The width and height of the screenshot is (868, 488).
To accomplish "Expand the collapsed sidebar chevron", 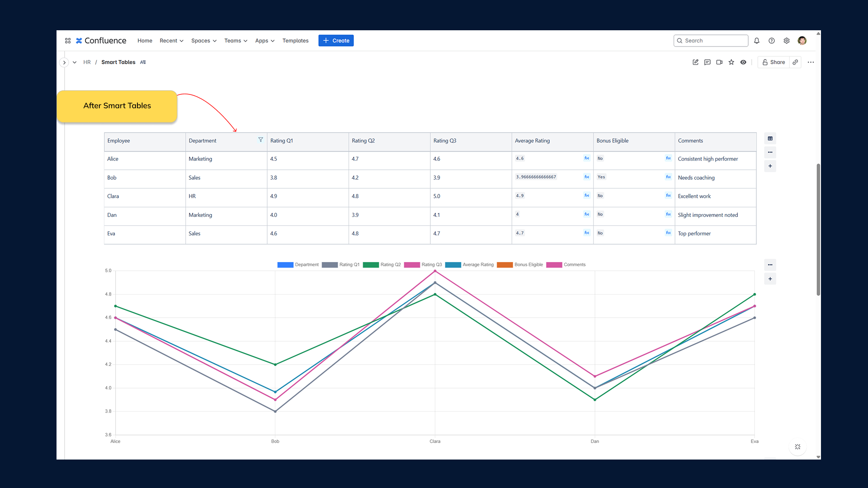I will pyautogui.click(x=64, y=62).
